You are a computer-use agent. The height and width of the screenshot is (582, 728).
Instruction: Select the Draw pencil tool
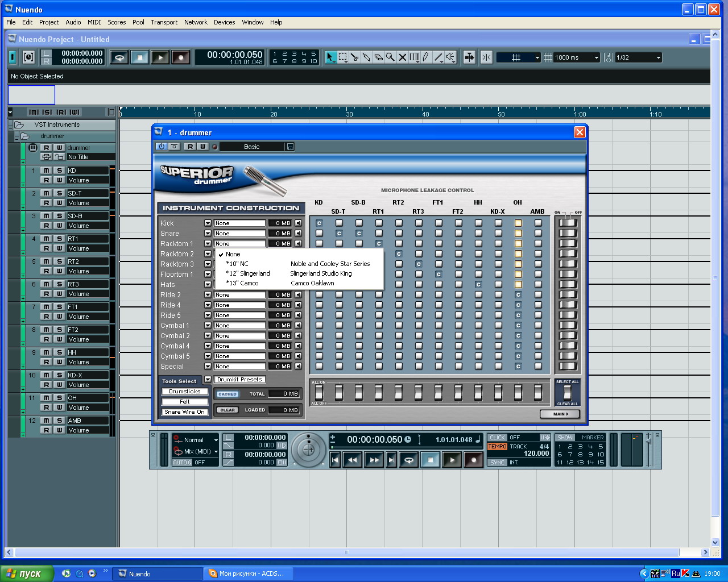coord(426,57)
